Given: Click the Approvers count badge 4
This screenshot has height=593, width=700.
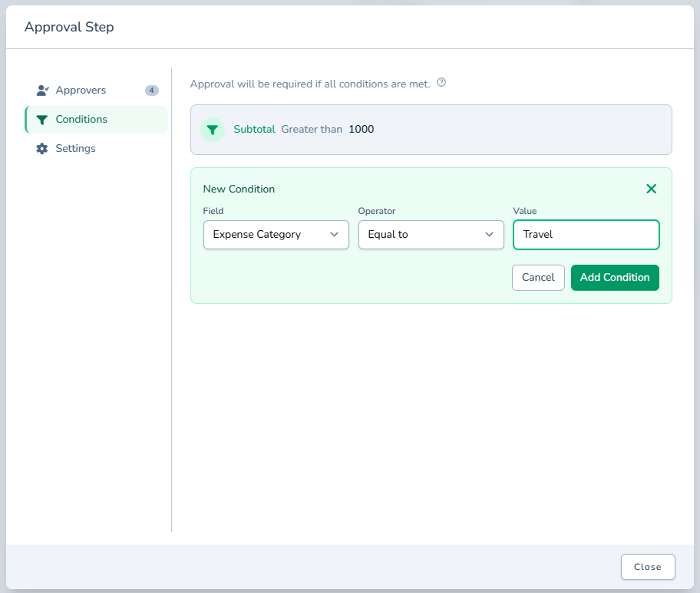Looking at the screenshot, I should pos(152,91).
